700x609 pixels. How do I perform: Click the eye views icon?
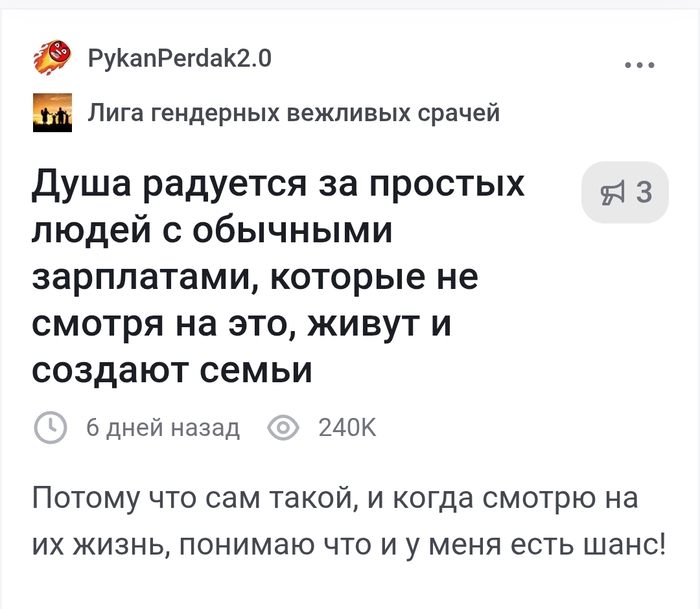284,428
